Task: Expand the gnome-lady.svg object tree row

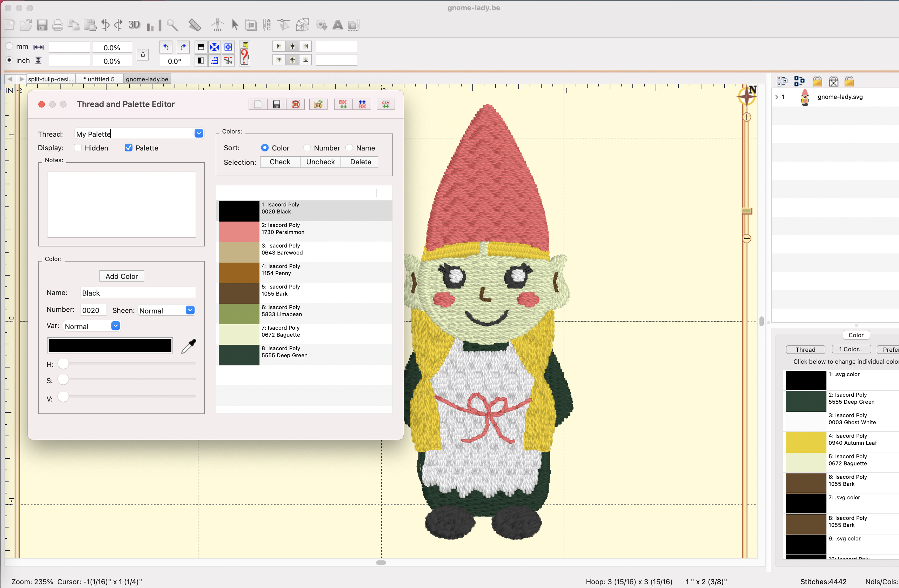Action: coord(776,97)
